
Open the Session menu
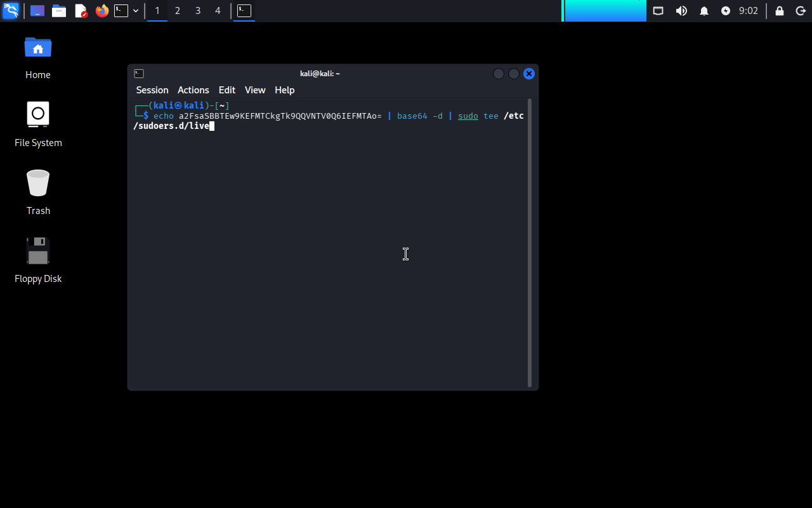[x=152, y=90]
